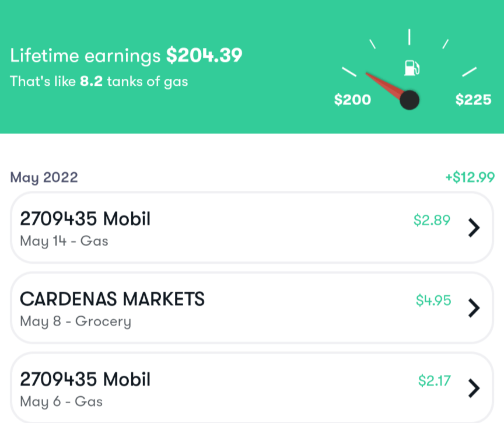
Task: Expand the May 14 Mobil transaction chevron
Action: (474, 228)
